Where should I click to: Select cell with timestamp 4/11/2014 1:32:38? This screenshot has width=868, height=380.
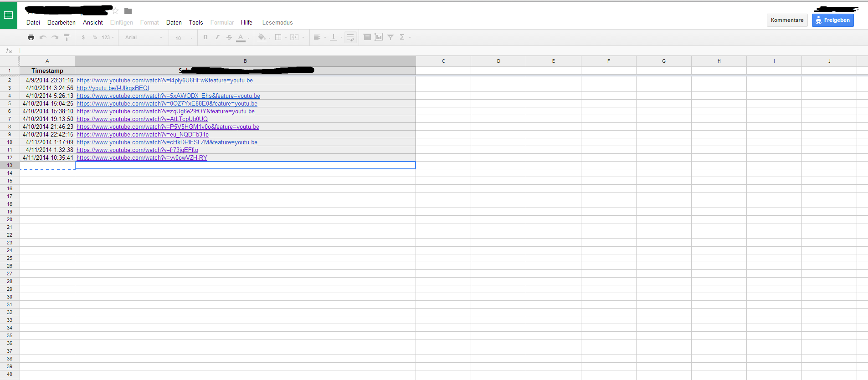47,150
